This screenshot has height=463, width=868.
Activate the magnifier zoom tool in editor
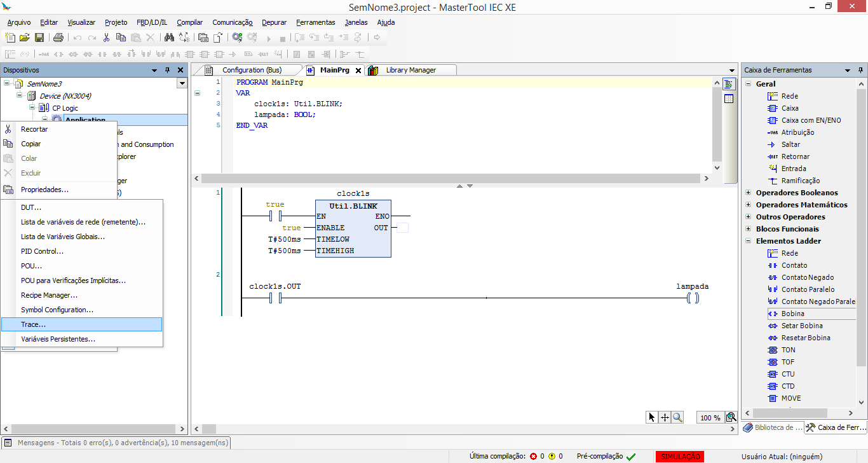click(678, 417)
